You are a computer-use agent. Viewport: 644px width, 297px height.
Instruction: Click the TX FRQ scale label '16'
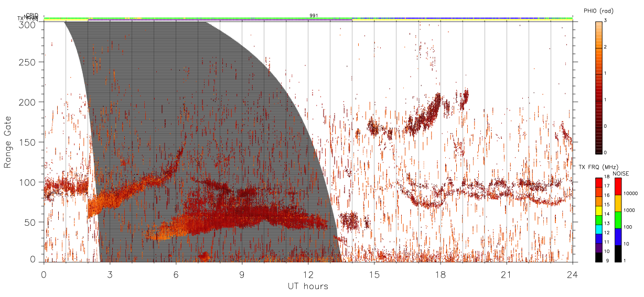[607, 195]
